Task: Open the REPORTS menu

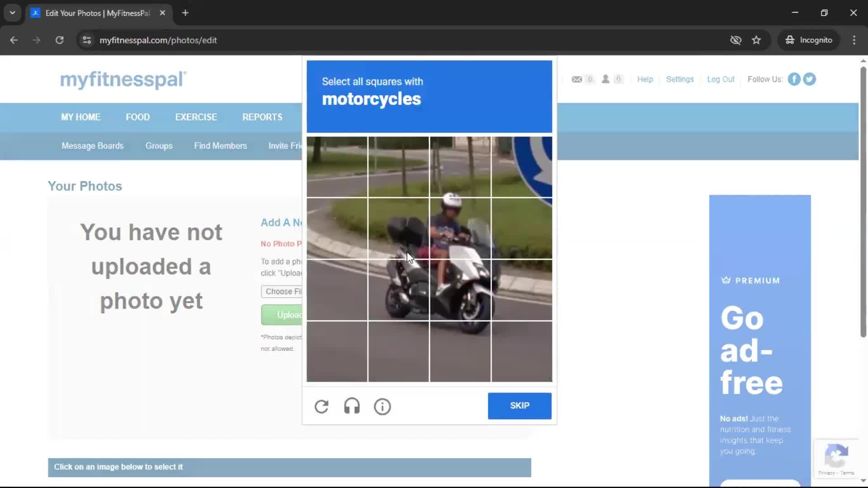Action: coord(262,117)
